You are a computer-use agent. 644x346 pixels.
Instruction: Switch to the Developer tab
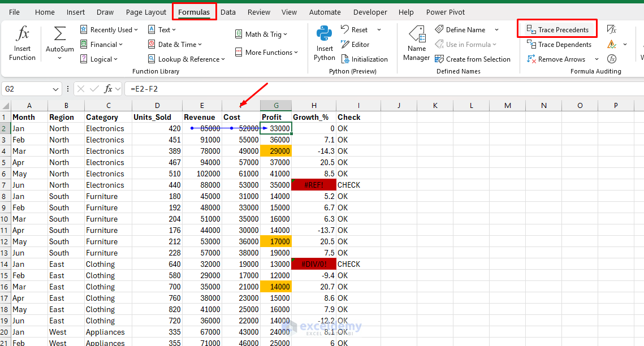(x=370, y=12)
